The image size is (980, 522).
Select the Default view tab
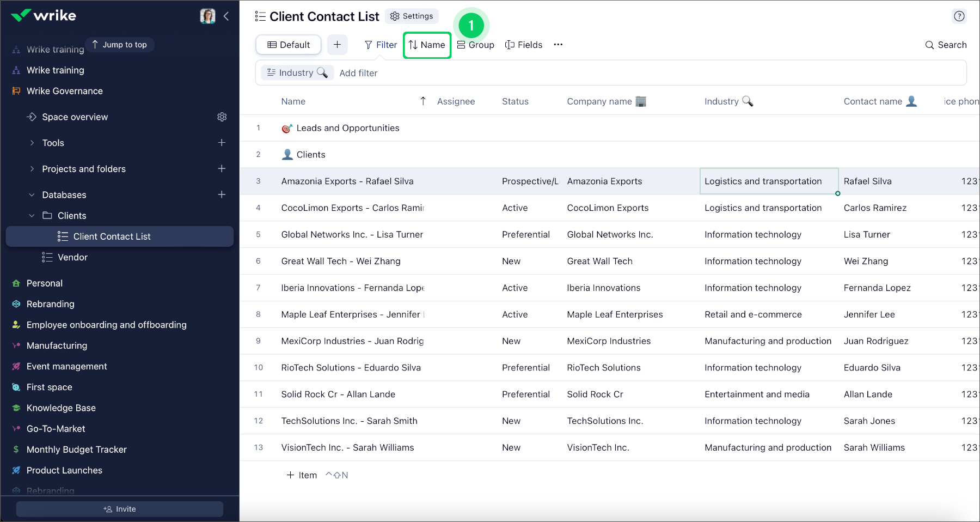[x=289, y=45]
